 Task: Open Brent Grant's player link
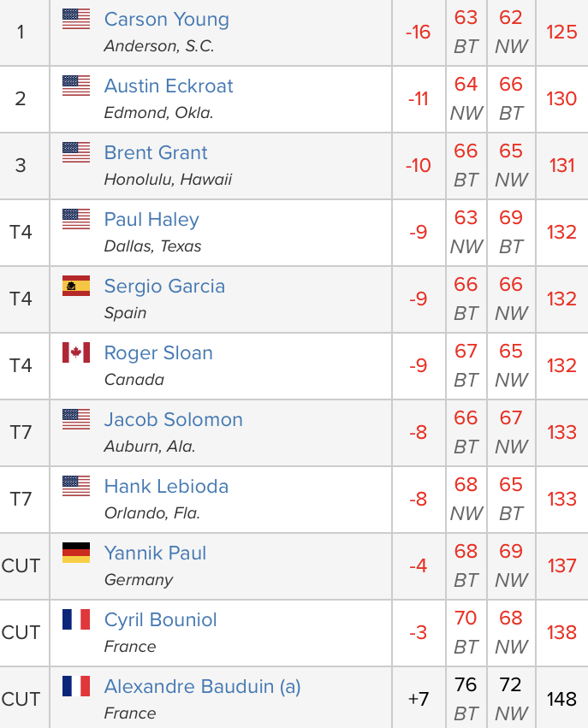pos(156,152)
